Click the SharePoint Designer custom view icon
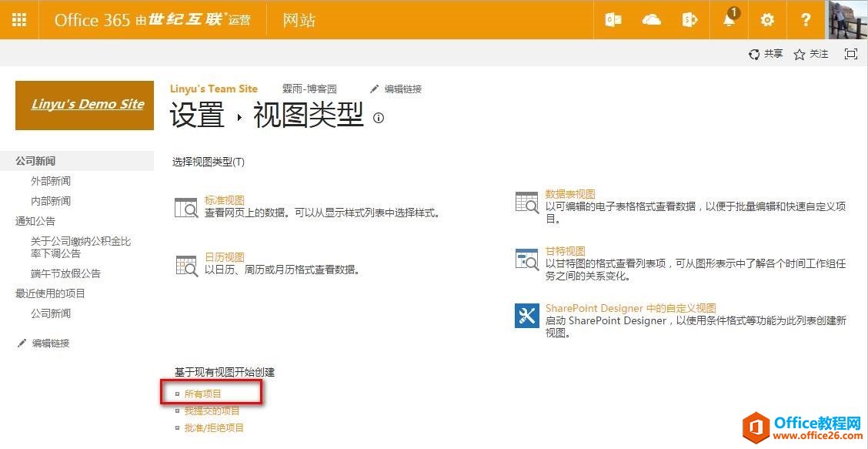This screenshot has height=449, width=868. click(x=527, y=316)
